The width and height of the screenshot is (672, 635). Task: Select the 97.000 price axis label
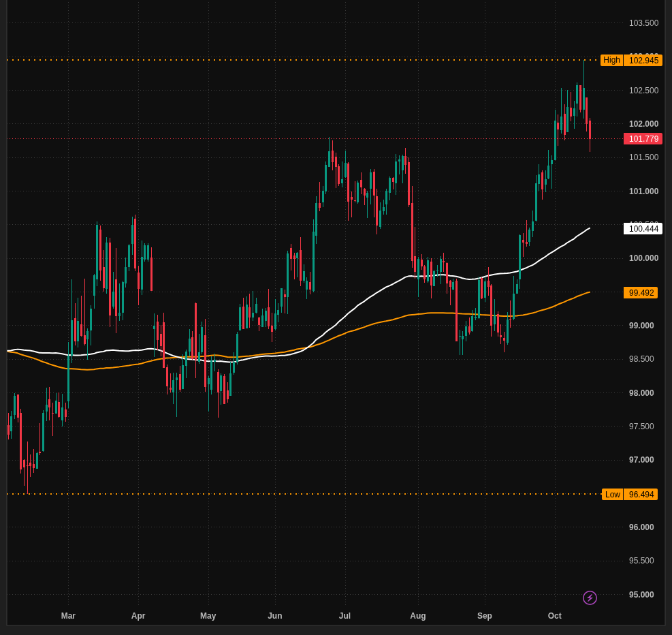point(641,460)
